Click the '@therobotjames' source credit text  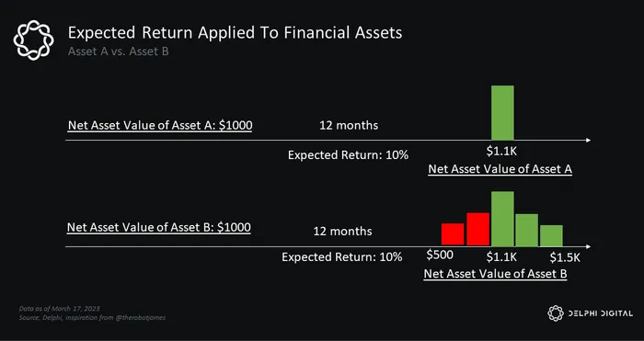click(140, 318)
